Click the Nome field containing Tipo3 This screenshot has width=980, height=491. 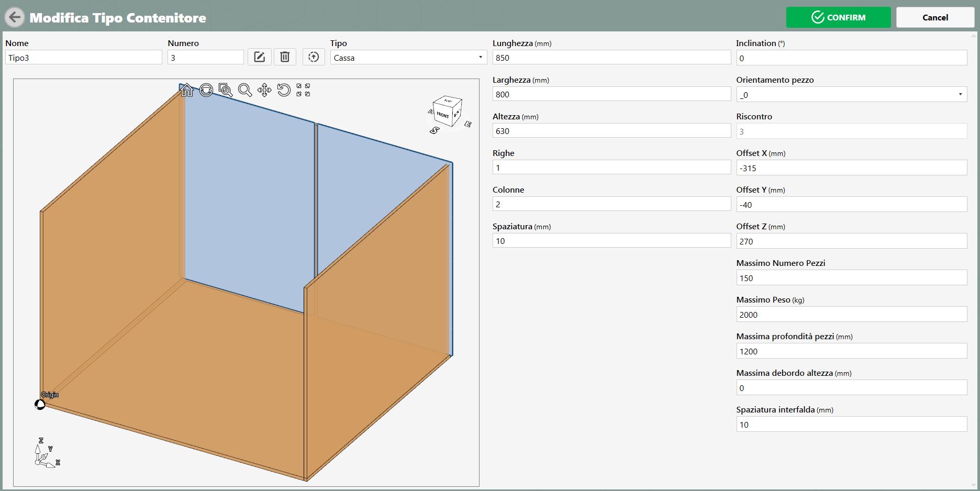coord(84,58)
